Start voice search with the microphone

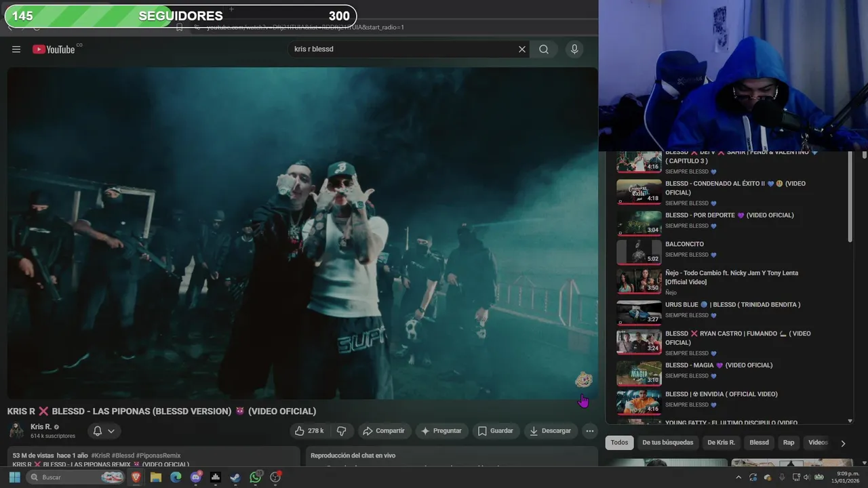click(574, 49)
